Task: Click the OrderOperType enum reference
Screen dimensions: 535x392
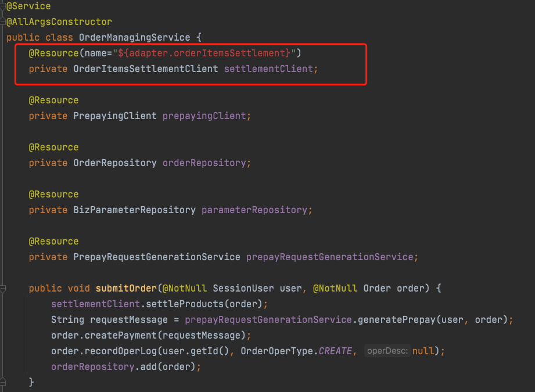Action: point(277,351)
